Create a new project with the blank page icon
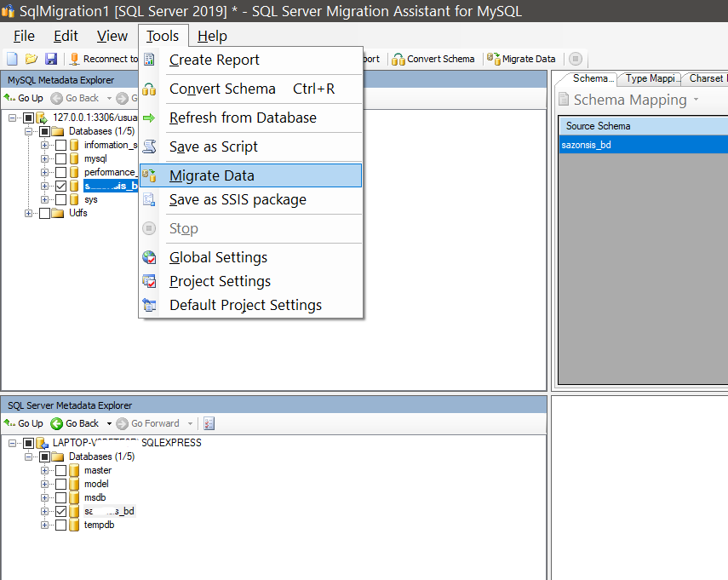The width and height of the screenshot is (728, 580). click(11, 58)
